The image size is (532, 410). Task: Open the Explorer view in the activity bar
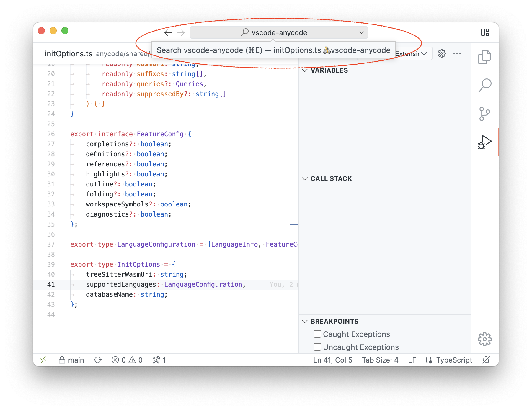click(484, 57)
